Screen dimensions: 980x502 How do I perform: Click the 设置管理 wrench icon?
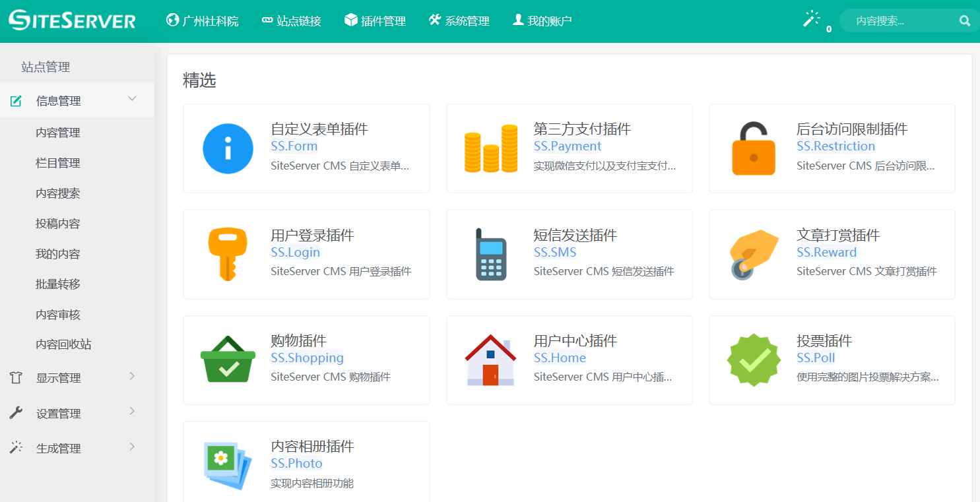(x=16, y=413)
